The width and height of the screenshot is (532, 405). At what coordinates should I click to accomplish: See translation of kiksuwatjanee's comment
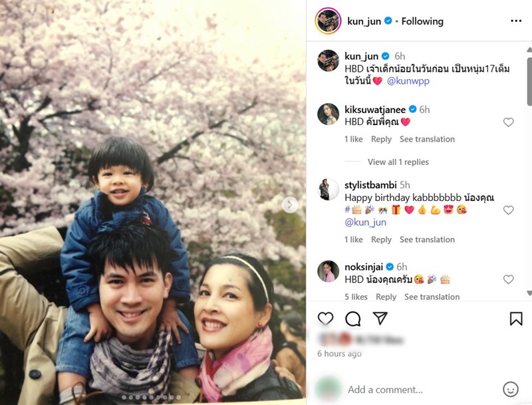point(427,139)
